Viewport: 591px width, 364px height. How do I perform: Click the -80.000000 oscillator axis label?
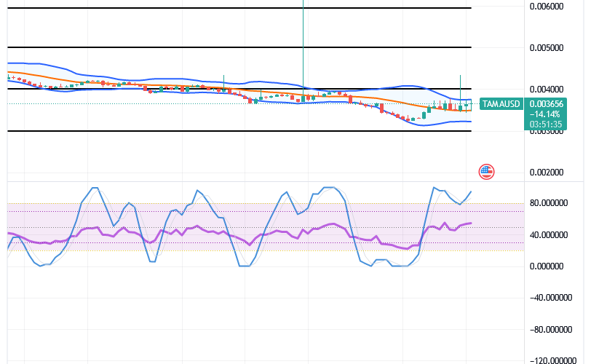(551, 330)
